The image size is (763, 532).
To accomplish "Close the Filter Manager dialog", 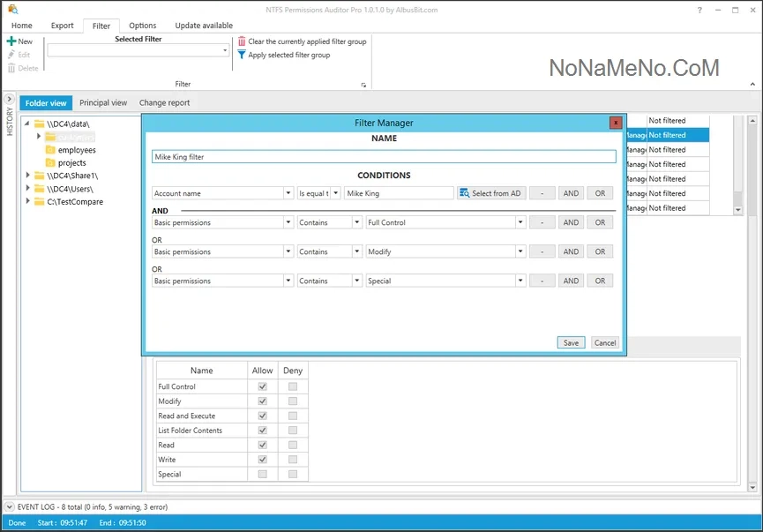I will tap(615, 123).
